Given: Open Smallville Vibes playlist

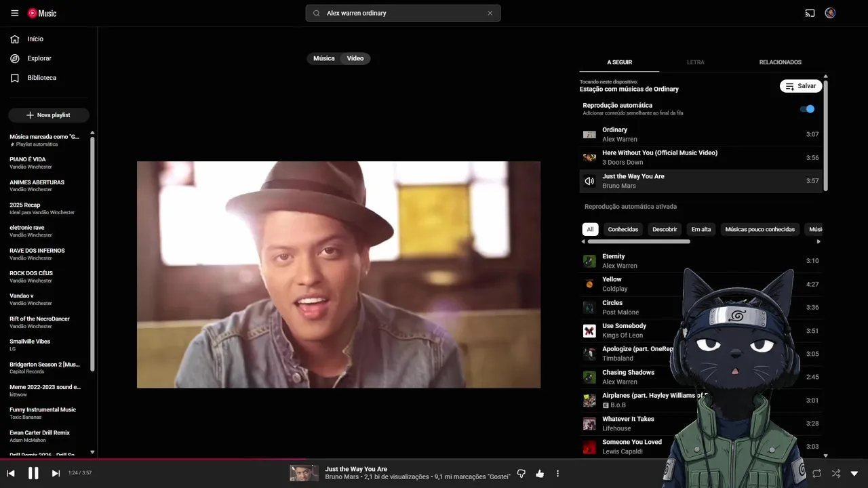Looking at the screenshot, I should [47, 345].
